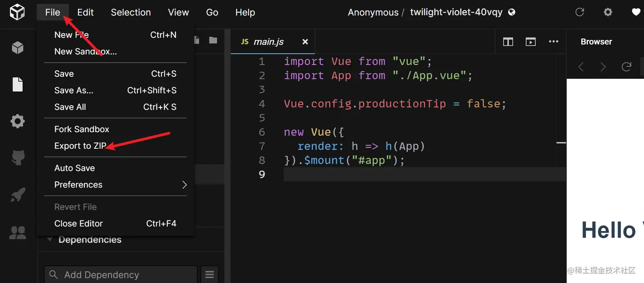
Task: Open the Explorer file icon in sidebar
Action: [17, 84]
